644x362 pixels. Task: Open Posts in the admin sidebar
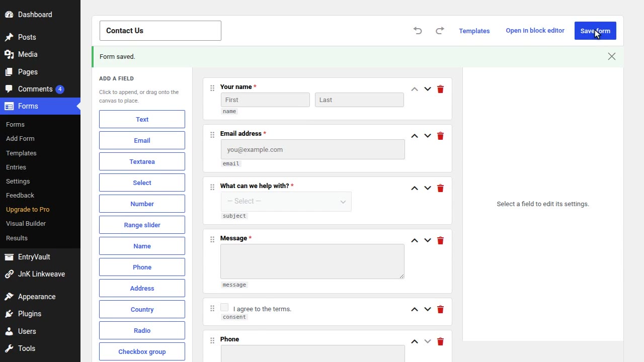40,37
